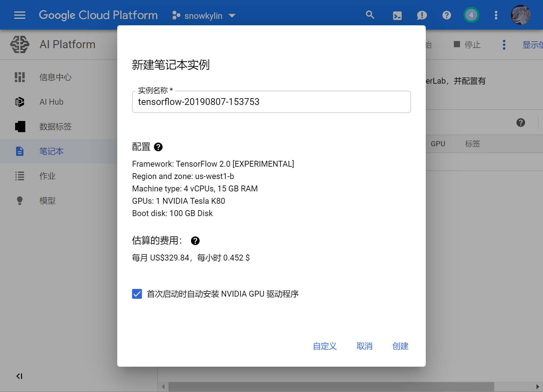
Task: Click the AI Hub cube icon
Action: (20, 102)
